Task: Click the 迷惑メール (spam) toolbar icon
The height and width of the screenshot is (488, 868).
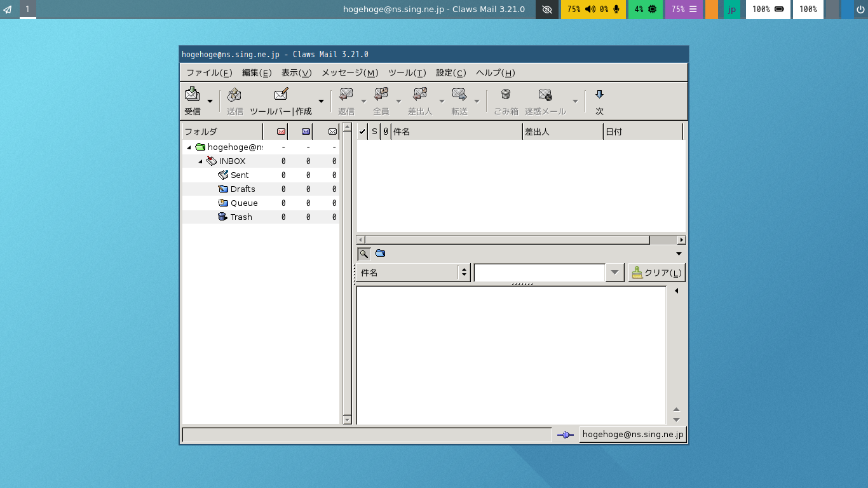Action: (545, 94)
